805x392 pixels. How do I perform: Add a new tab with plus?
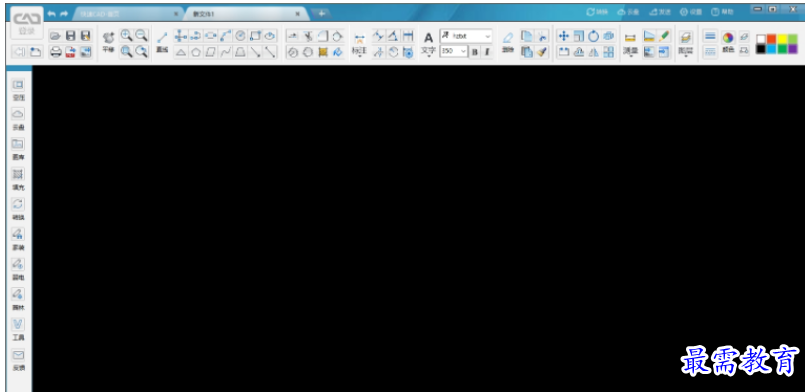point(321,13)
